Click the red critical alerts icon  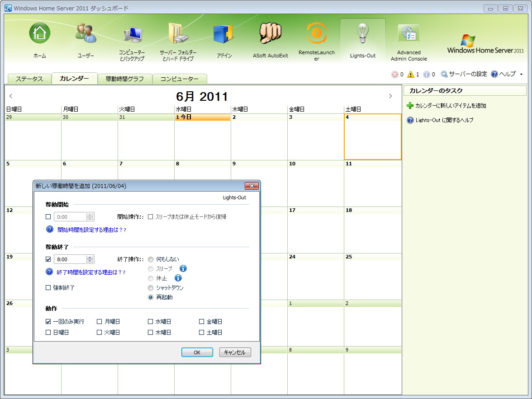pos(394,74)
